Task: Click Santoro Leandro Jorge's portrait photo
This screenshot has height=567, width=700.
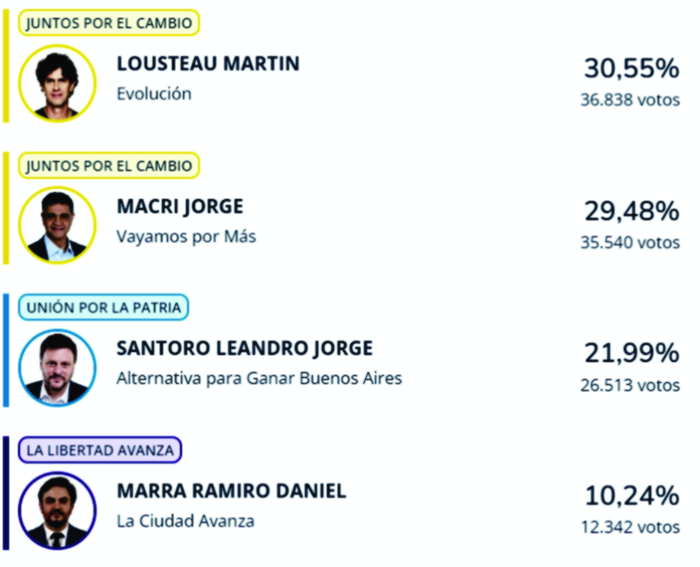Action: 57,368
